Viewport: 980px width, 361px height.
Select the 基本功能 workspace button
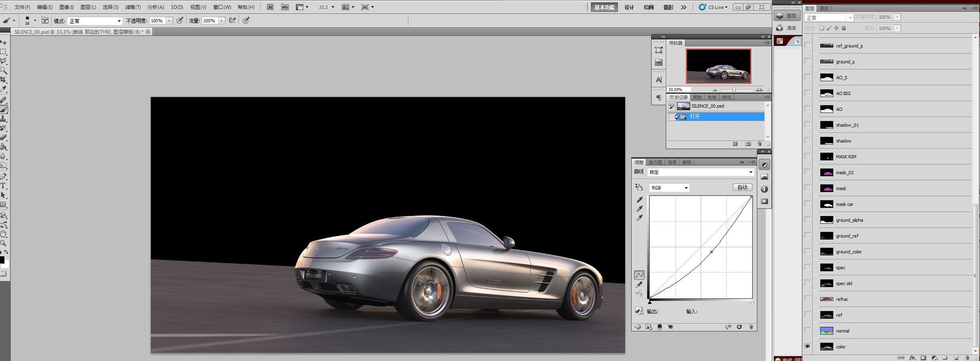[604, 7]
